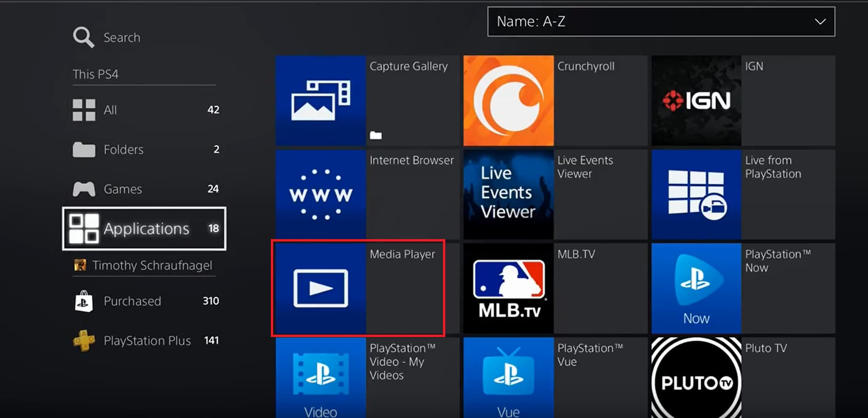868x418 pixels.
Task: Open the MLB.TV app icon
Action: click(x=508, y=288)
